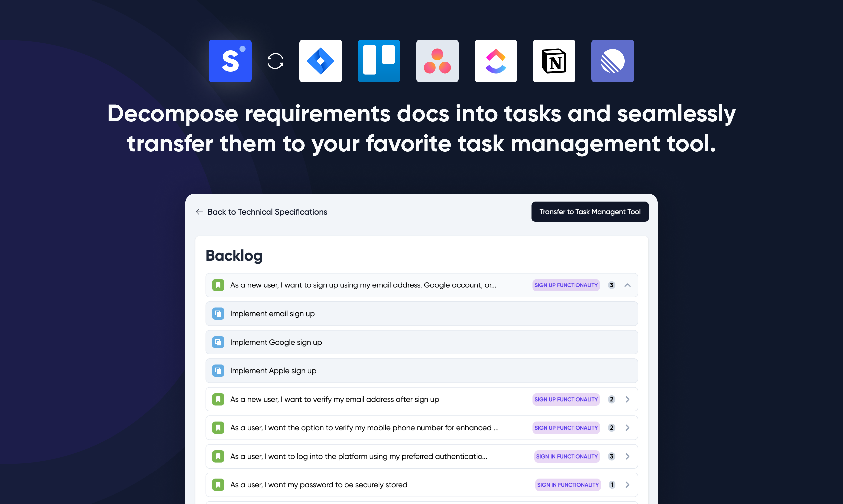The width and height of the screenshot is (843, 504).
Task: Expand the password securely stored story
Action: point(627,485)
